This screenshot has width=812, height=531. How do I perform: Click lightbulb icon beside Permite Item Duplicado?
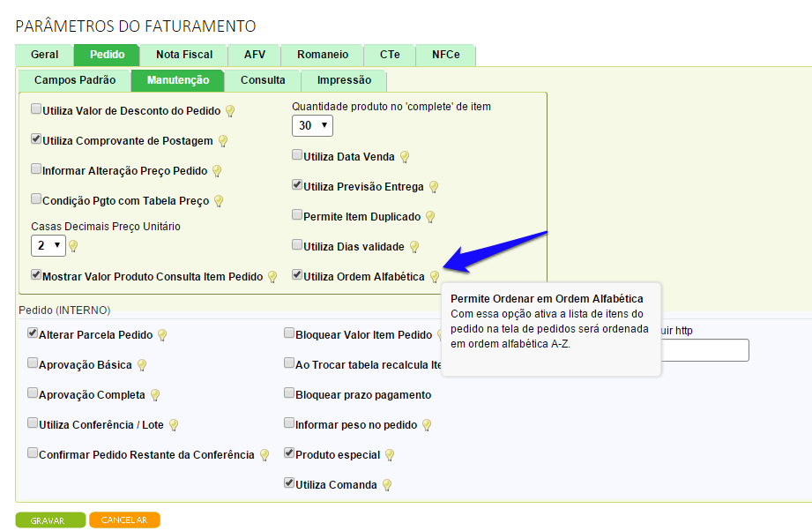pyautogui.click(x=429, y=217)
